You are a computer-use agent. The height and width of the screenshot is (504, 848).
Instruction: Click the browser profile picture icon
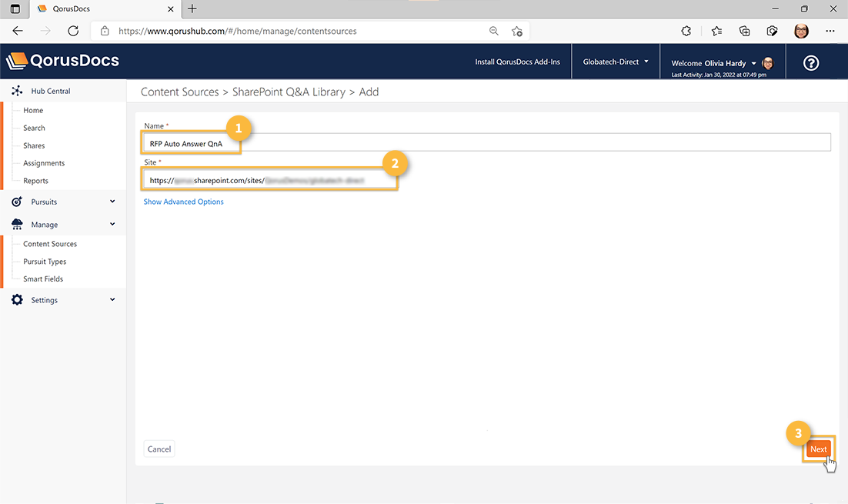802,31
